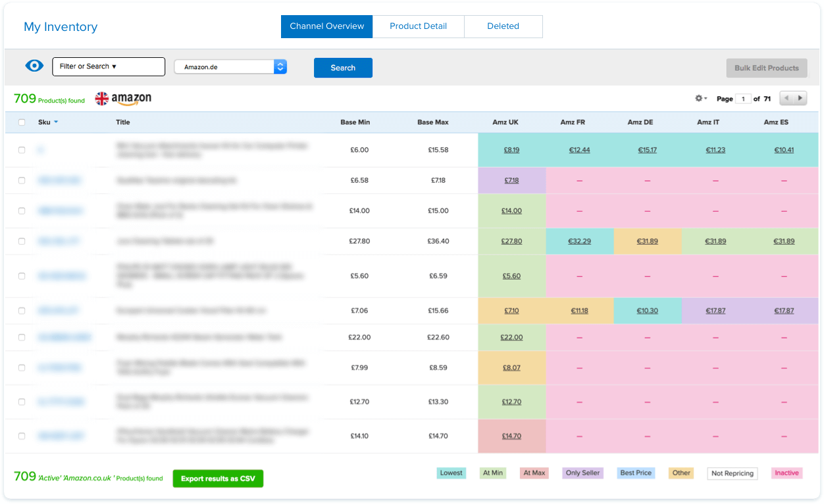
Task: Open Amz FR price €32.29
Action: (x=579, y=241)
